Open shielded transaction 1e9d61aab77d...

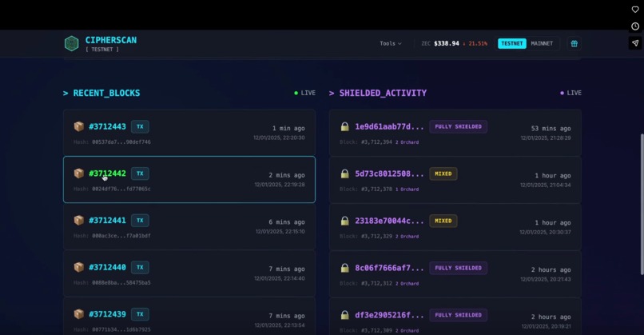(x=389, y=126)
